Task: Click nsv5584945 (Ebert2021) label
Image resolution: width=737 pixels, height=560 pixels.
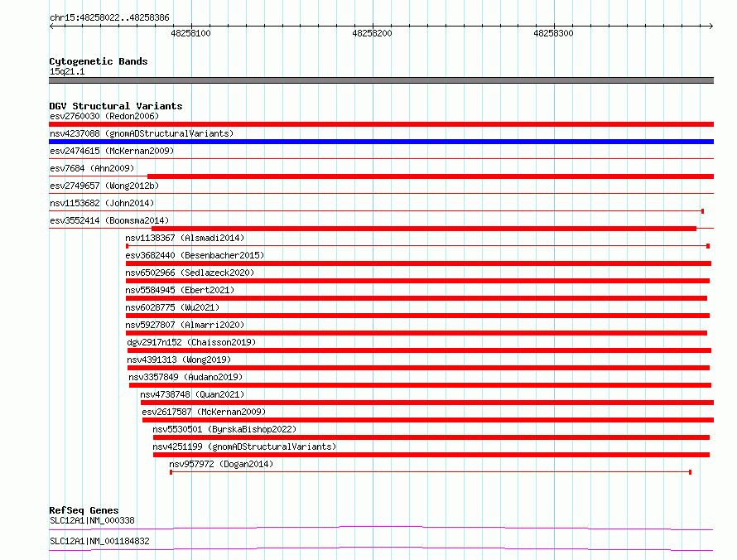Action: click(180, 290)
